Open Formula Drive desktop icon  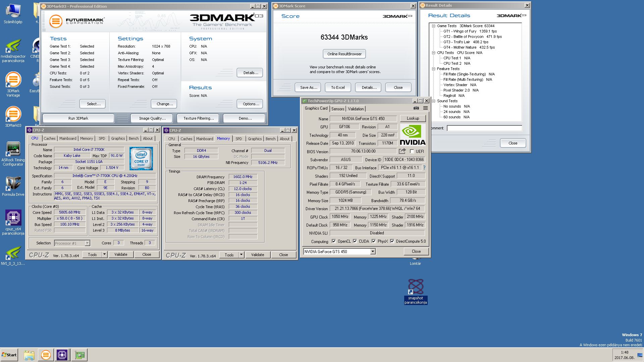tap(13, 186)
